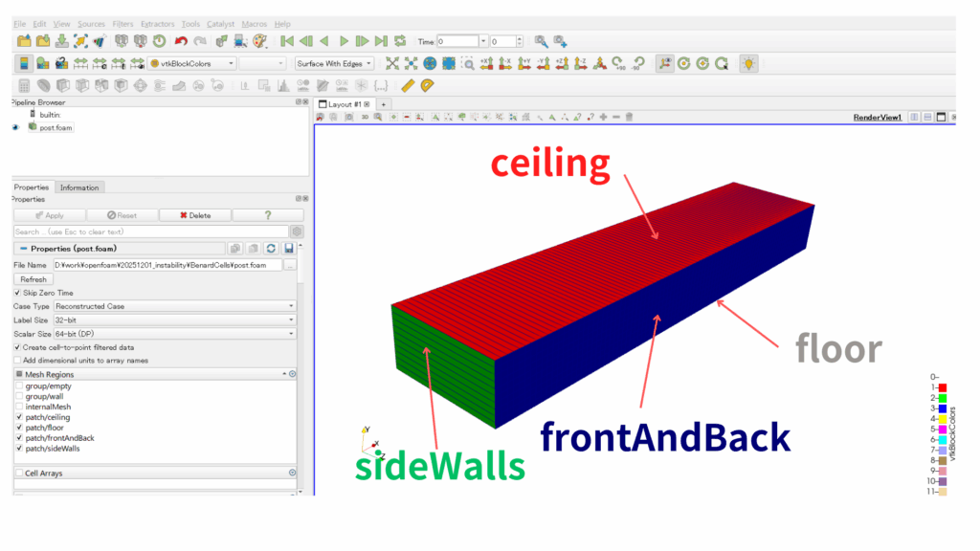Open the vtkBlockColors coloring dropdown

(192, 63)
